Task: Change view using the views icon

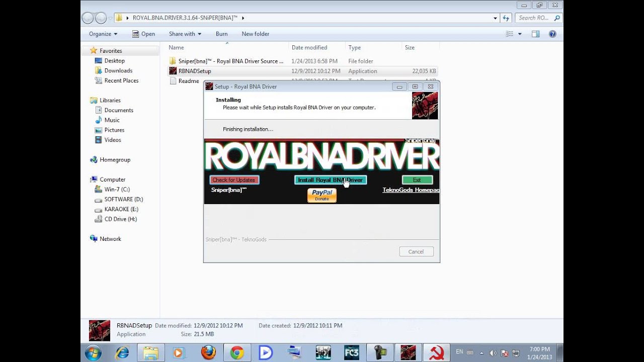Action: pyautogui.click(x=510, y=34)
